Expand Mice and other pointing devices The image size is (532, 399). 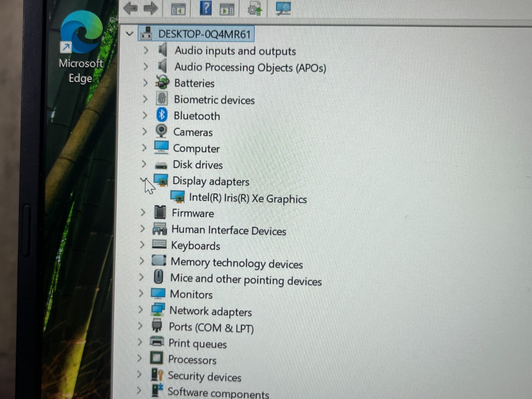[x=142, y=277]
